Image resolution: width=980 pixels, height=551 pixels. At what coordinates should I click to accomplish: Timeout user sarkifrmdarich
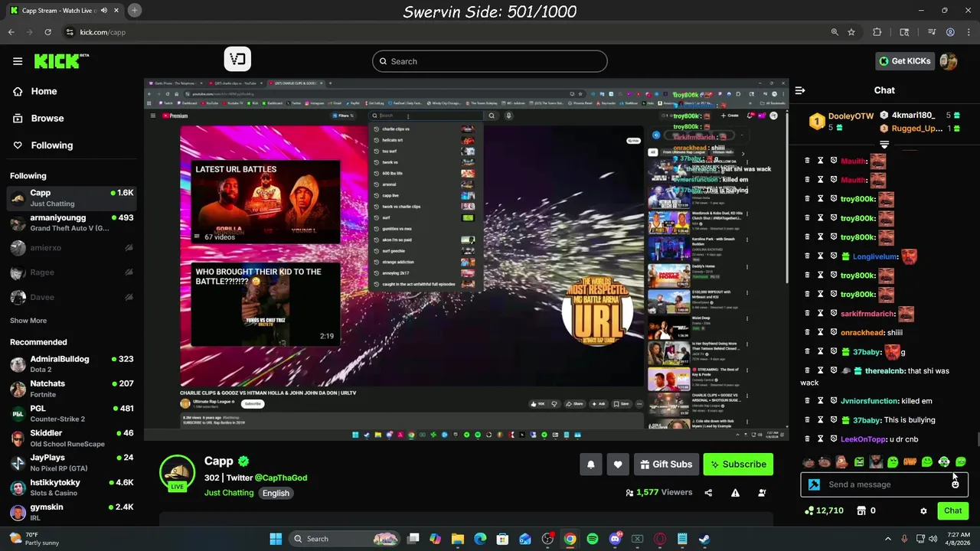tap(820, 314)
